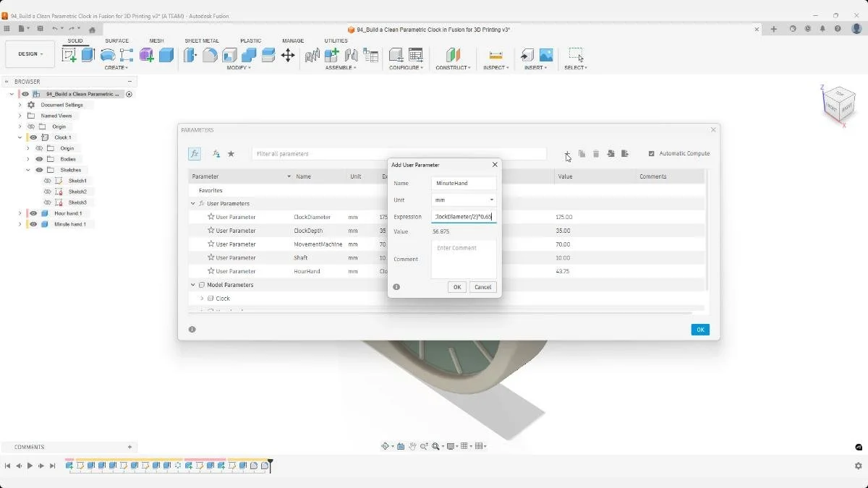Collapse the User Parameters section
Screen dimensions: 868x488
pyautogui.click(x=192, y=203)
